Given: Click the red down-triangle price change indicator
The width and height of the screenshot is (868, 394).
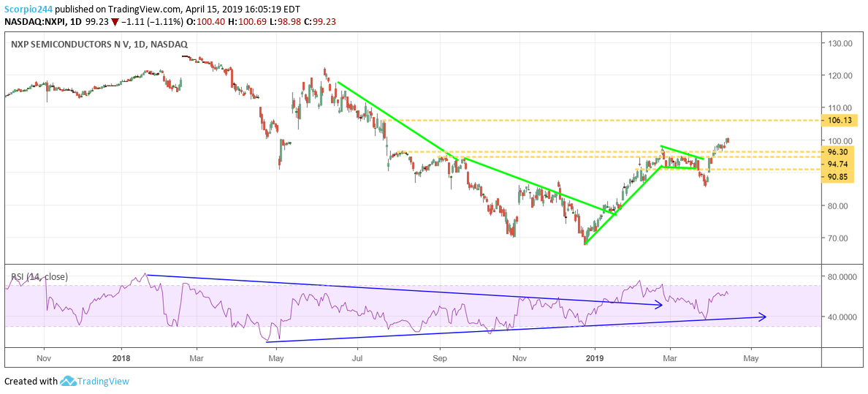Looking at the screenshot, I should [115, 22].
